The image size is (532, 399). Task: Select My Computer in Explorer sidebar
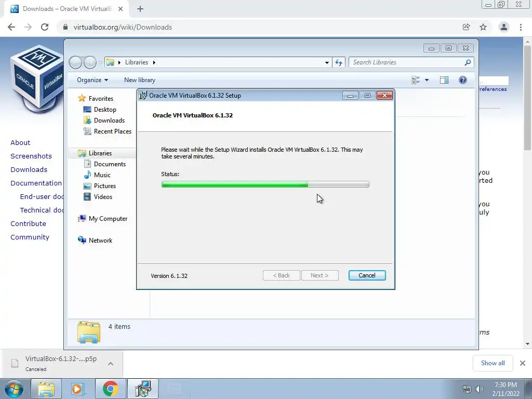(x=108, y=219)
